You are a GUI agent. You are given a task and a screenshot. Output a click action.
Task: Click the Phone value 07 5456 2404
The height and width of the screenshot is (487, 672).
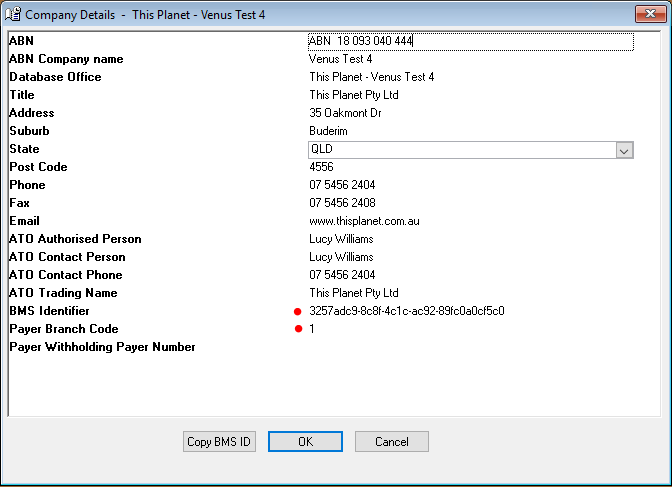pos(342,185)
